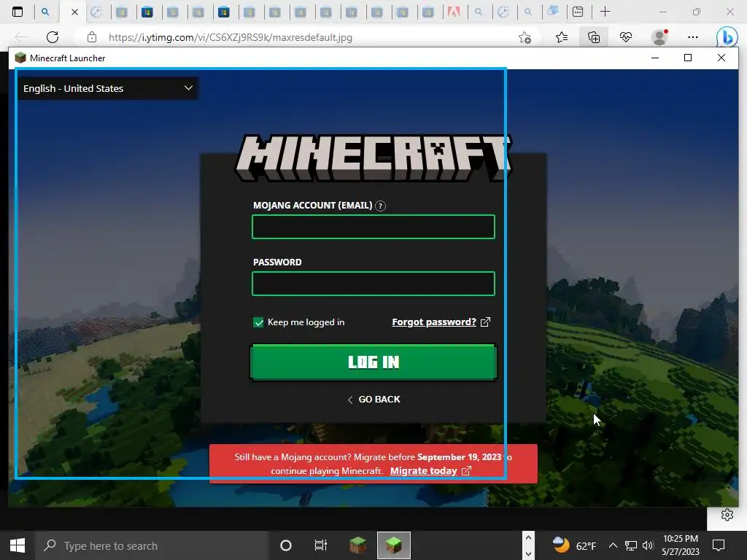Image resolution: width=747 pixels, height=560 pixels.
Task: Maximize the Minecraft Launcher window
Action: 688,58
